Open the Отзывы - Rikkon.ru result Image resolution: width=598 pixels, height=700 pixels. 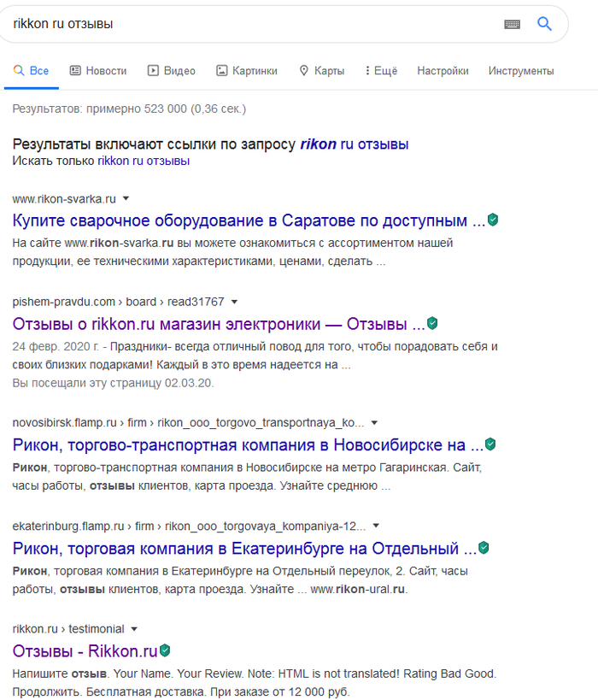click(x=85, y=651)
